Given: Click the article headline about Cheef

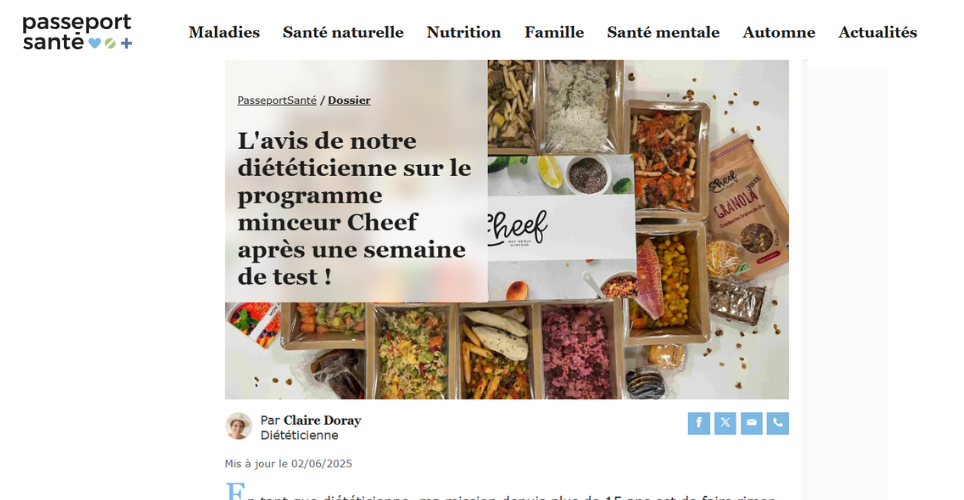Looking at the screenshot, I should (x=354, y=208).
